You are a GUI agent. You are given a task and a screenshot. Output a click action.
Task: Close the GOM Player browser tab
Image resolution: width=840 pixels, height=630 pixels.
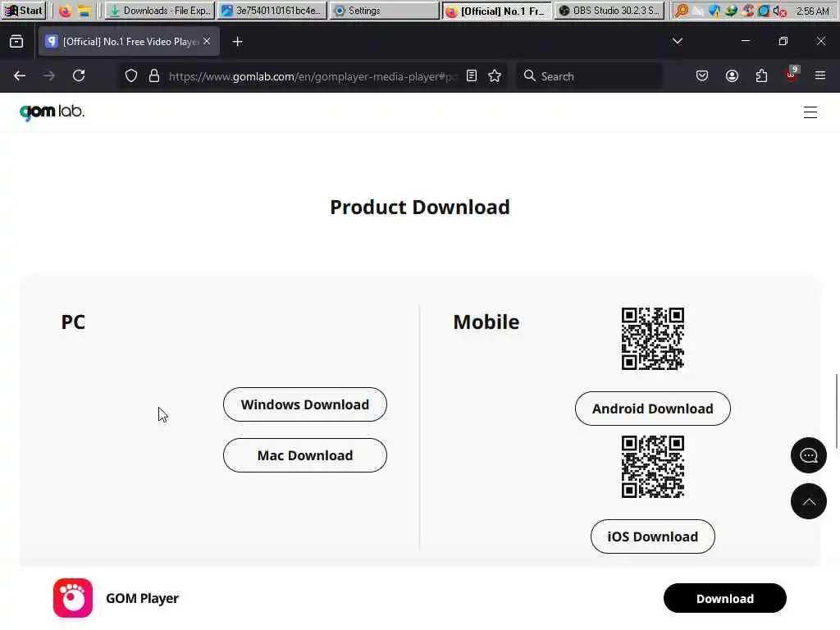pyautogui.click(x=207, y=41)
